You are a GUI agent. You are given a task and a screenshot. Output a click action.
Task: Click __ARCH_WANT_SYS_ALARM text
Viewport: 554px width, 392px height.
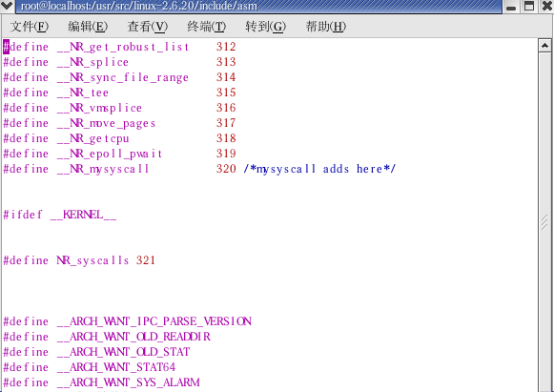pos(129,382)
